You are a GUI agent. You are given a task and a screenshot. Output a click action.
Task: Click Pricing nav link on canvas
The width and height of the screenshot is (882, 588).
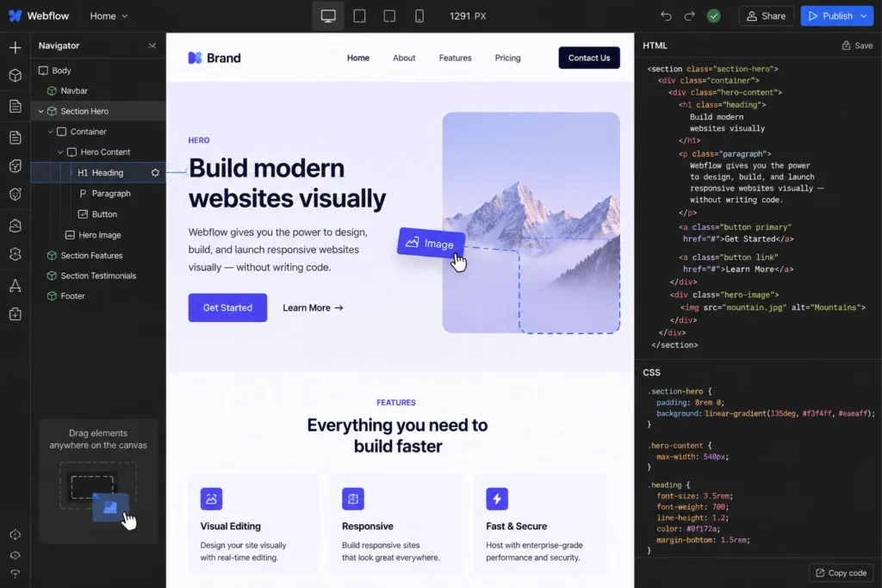[x=507, y=58]
